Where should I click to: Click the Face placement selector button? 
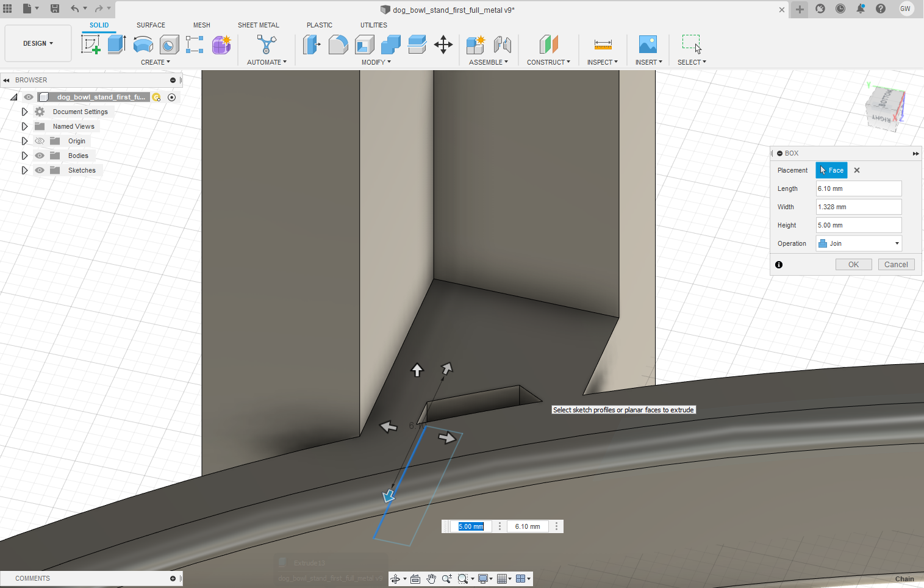[832, 170]
